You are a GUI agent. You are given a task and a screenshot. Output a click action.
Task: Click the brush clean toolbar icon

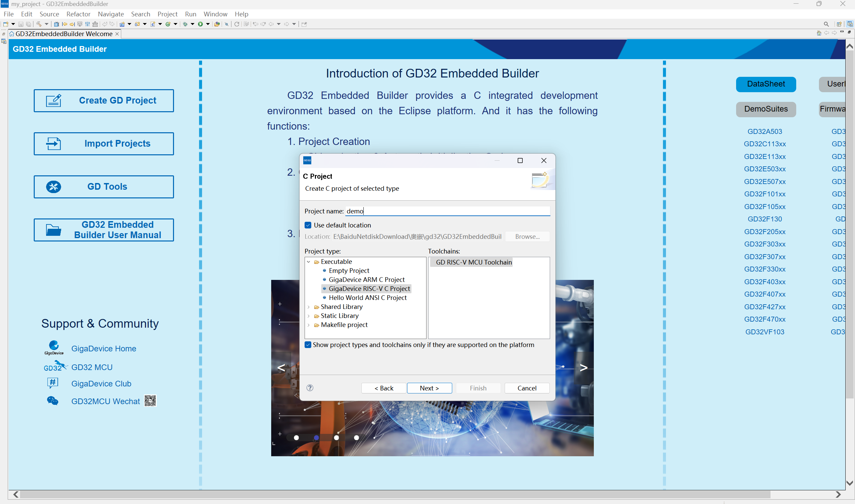click(x=95, y=24)
